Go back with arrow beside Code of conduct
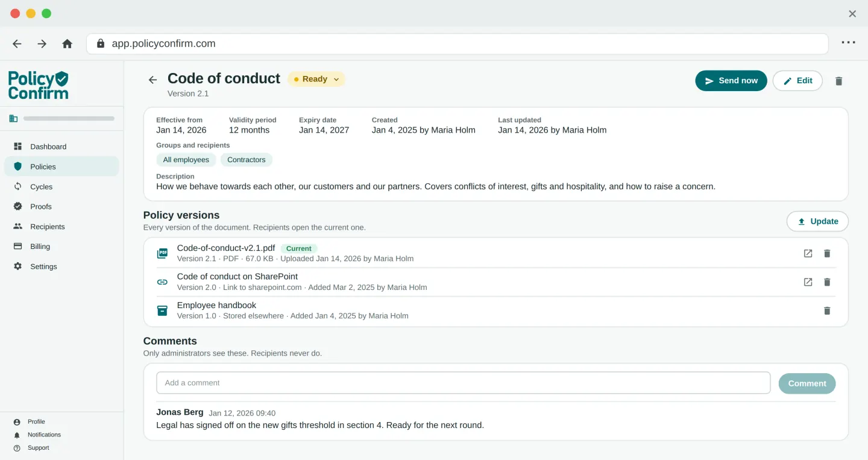The width and height of the screenshot is (868, 460). coord(153,80)
